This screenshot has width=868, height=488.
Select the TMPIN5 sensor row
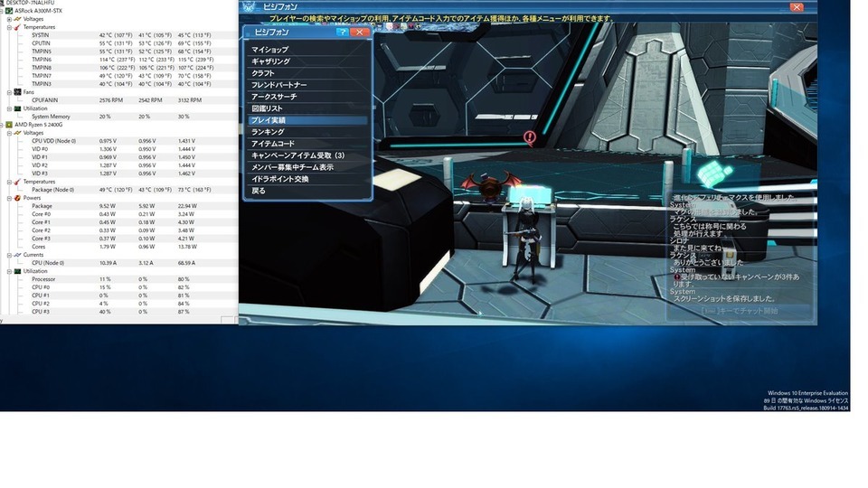coord(119,52)
